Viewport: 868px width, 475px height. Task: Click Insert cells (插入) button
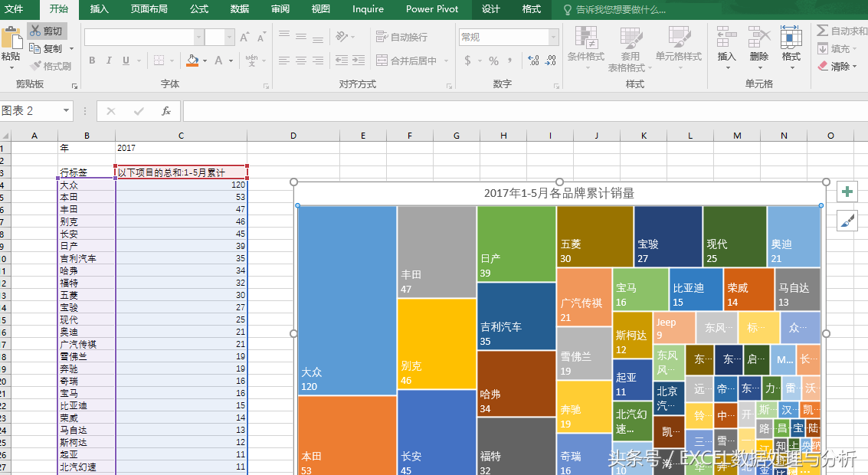(x=727, y=47)
